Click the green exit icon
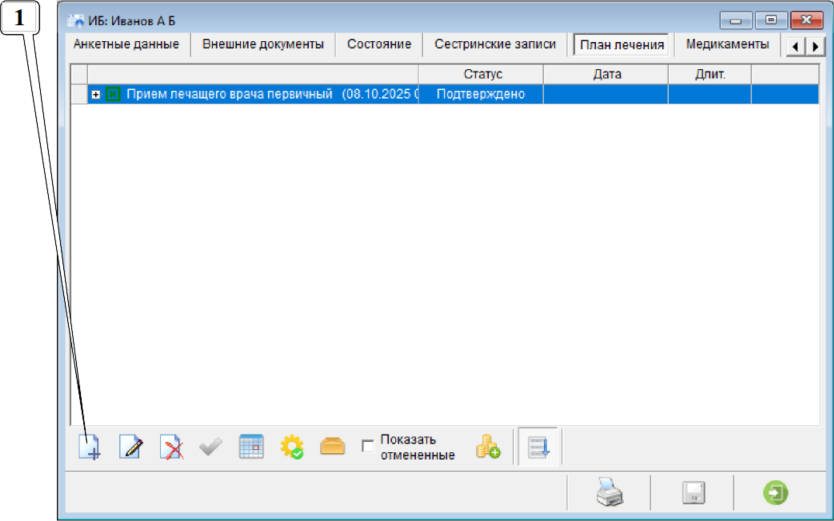 [775, 493]
